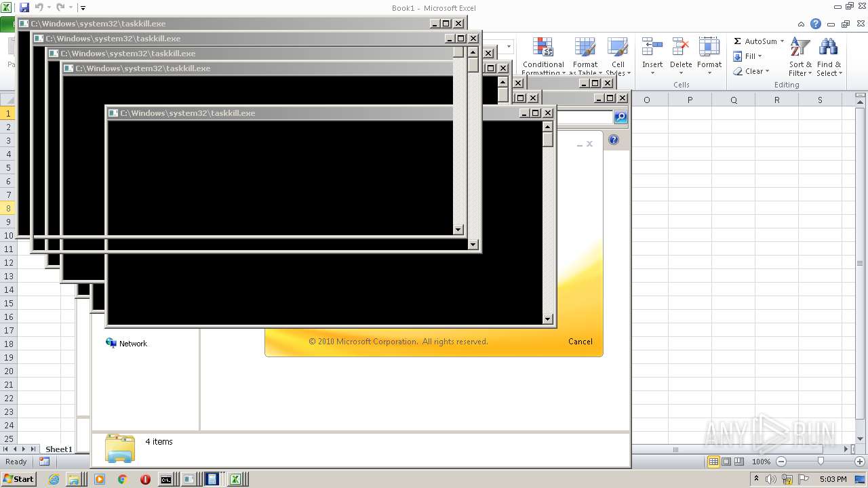Viewport: 868px width, 488px height.
Task: Open the Fill dropdown
Action: [748, 56]
